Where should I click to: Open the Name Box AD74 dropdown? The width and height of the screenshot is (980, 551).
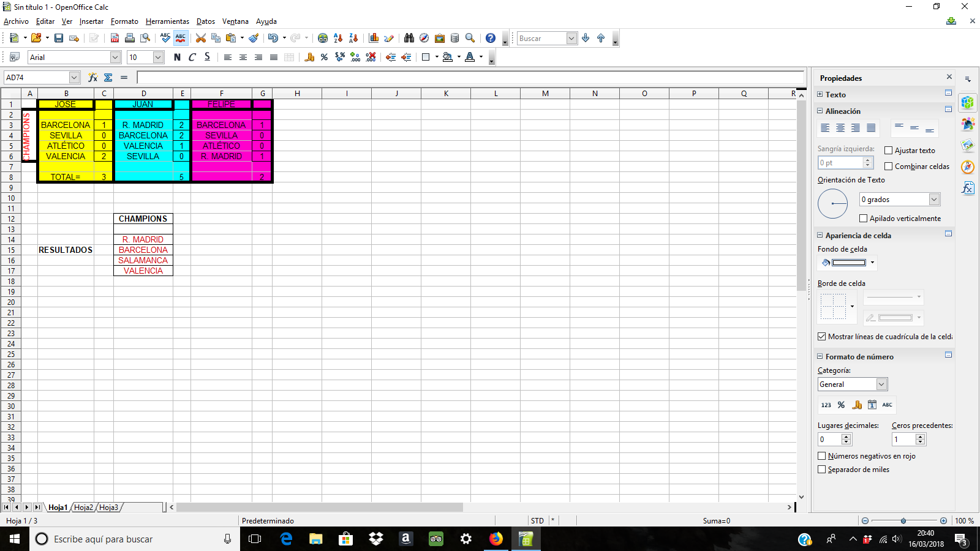pos(75,78)
